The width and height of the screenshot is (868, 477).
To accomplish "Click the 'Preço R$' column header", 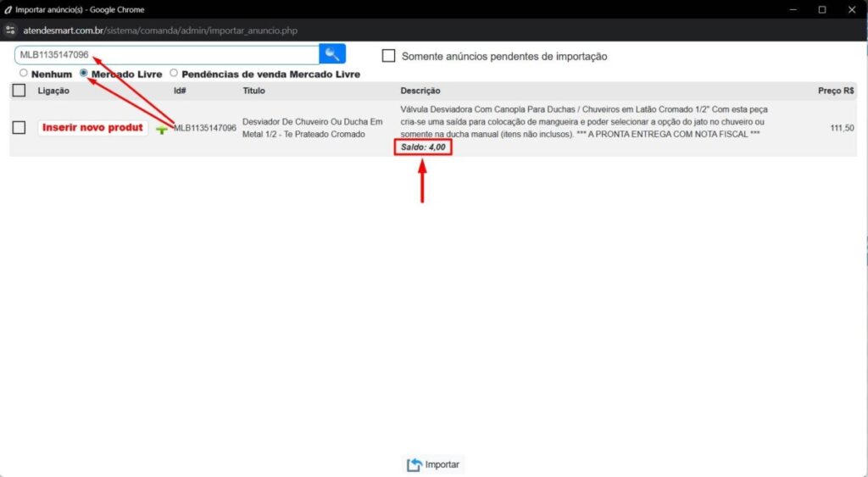I will 836,91.
